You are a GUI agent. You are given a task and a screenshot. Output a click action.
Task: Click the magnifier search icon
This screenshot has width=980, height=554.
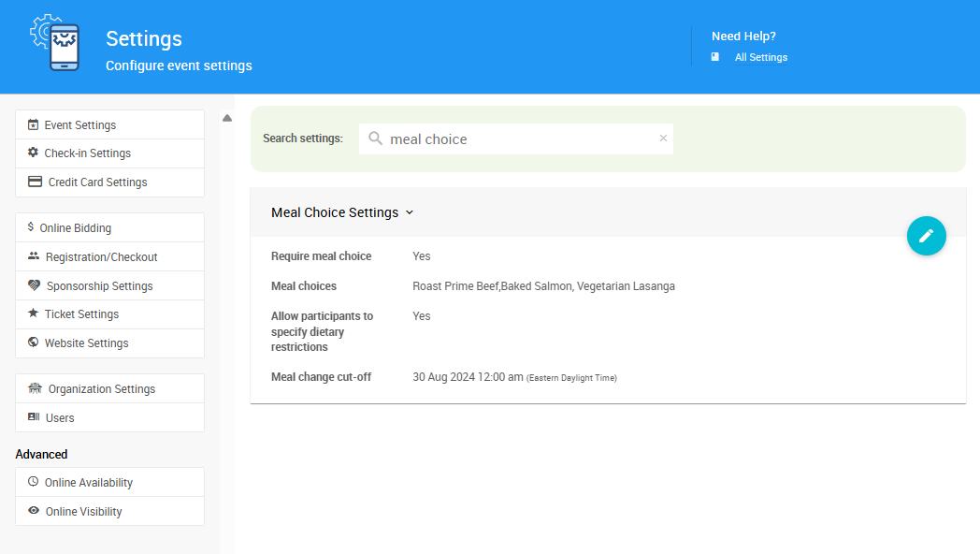pos(375,138)
